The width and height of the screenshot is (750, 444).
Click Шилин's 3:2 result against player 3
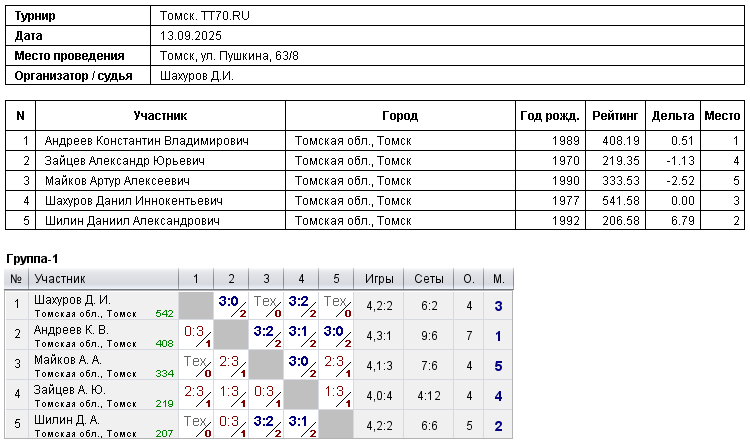pos(264,421)
